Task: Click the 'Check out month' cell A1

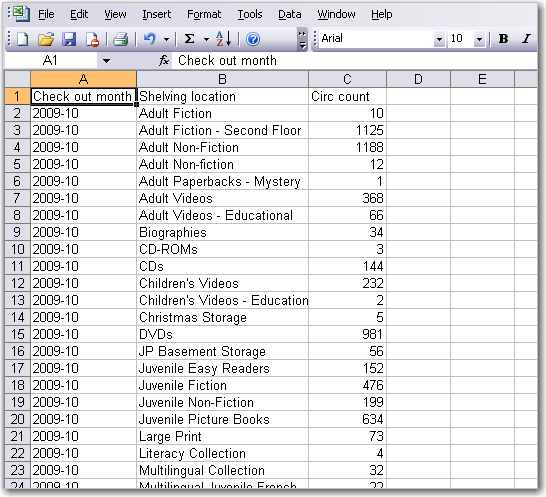Action: [x=83, y=96]
